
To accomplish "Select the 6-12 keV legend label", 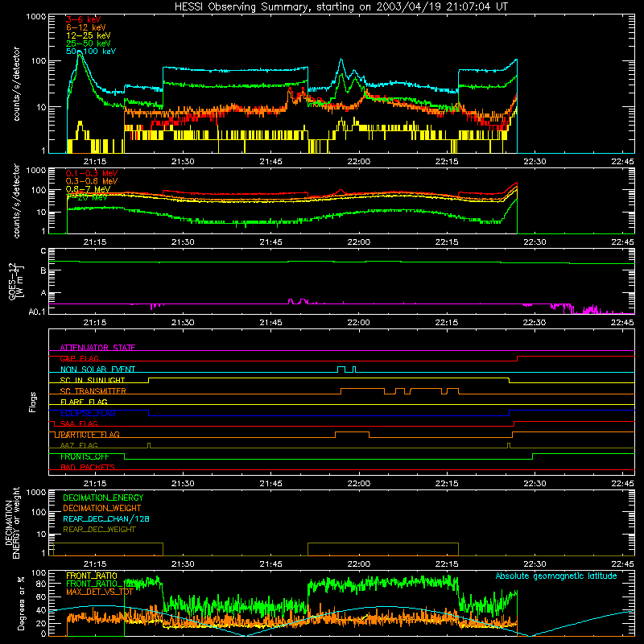I will 86,27.
